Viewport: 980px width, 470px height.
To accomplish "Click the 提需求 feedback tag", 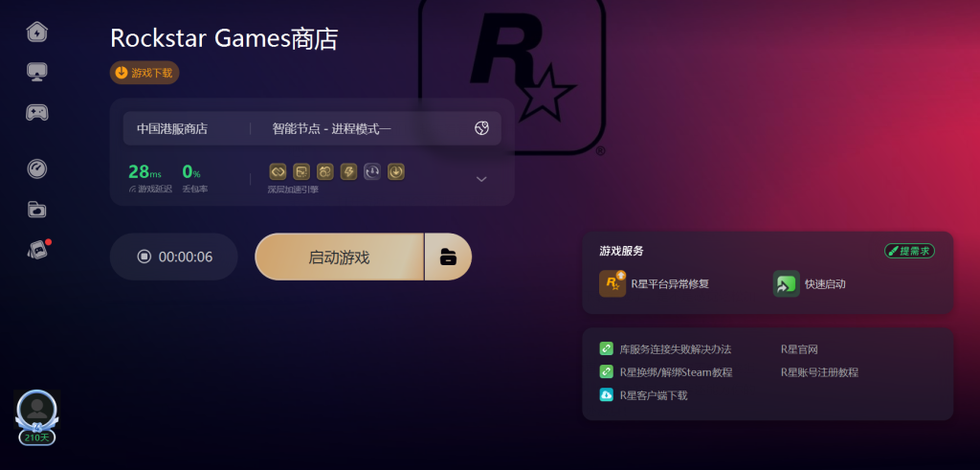I will [909, 251].
